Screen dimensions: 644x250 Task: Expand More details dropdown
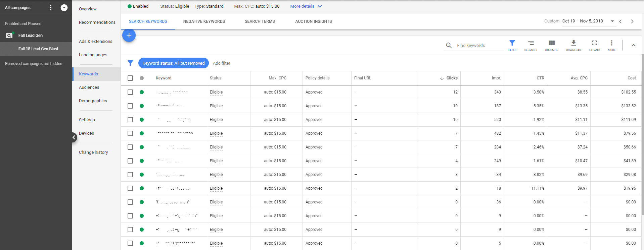pos(306,6)
